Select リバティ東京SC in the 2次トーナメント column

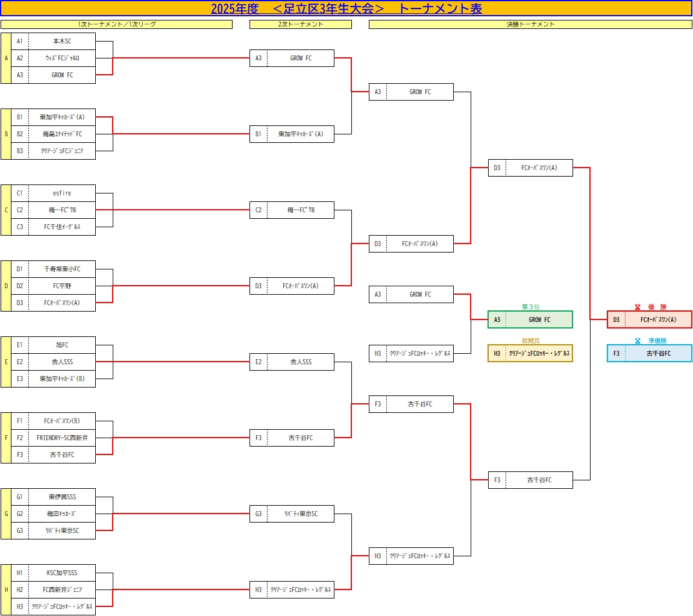tap(300, 514)
